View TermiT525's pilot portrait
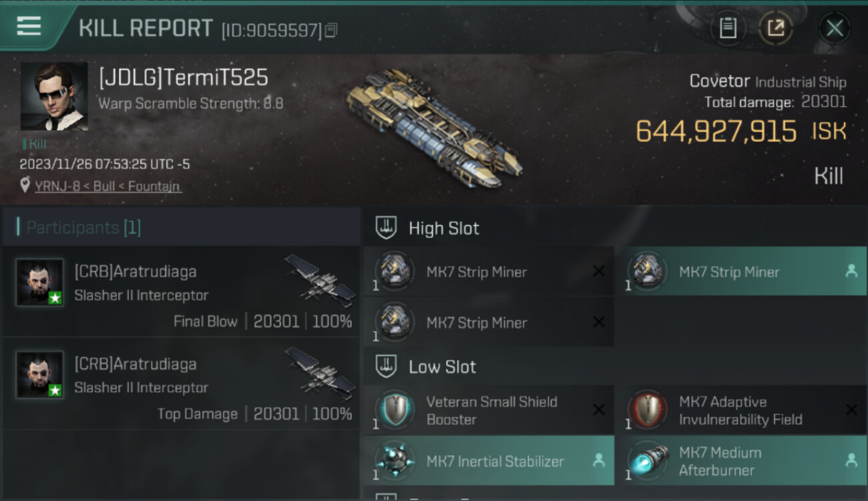 click(x=54, y=96)
